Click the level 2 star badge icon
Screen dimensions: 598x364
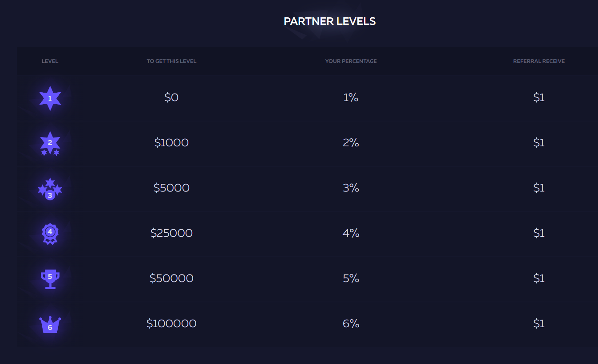[50, 143]
